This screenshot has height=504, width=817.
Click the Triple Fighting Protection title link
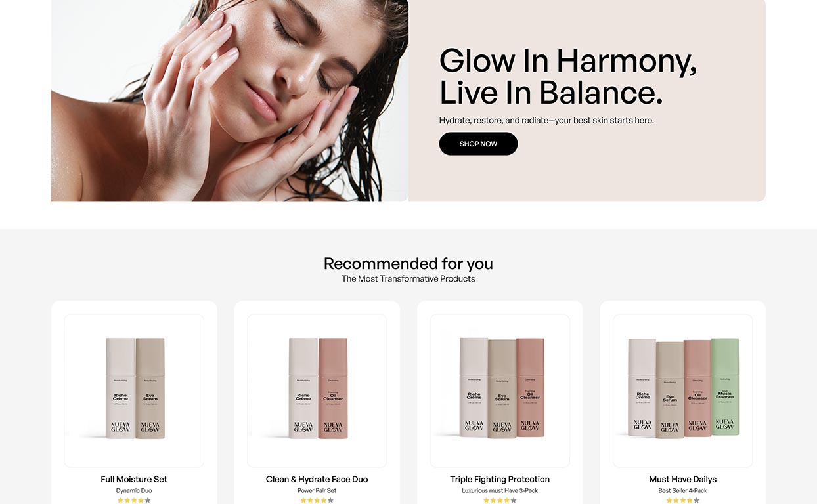(500, 480)
